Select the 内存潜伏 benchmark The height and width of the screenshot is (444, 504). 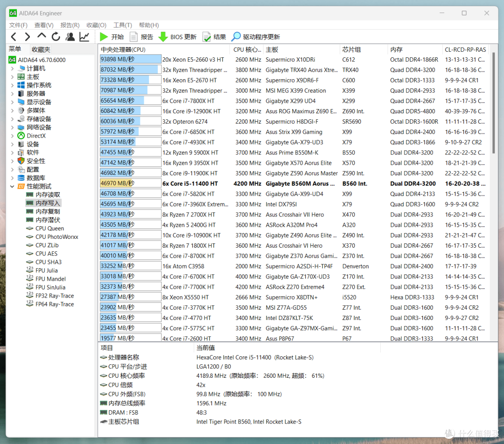[x=43, y=220]
